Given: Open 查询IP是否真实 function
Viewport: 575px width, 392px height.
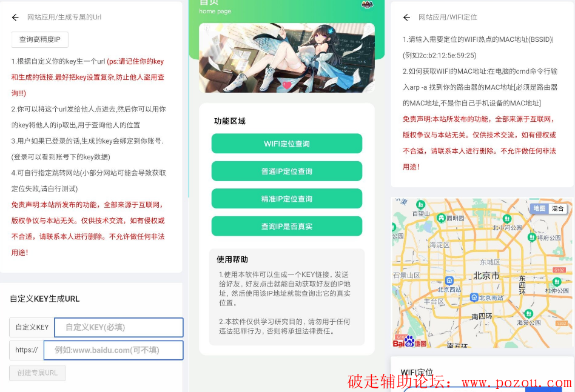Looking at the screenshot, I should click(x=286, y=226).
